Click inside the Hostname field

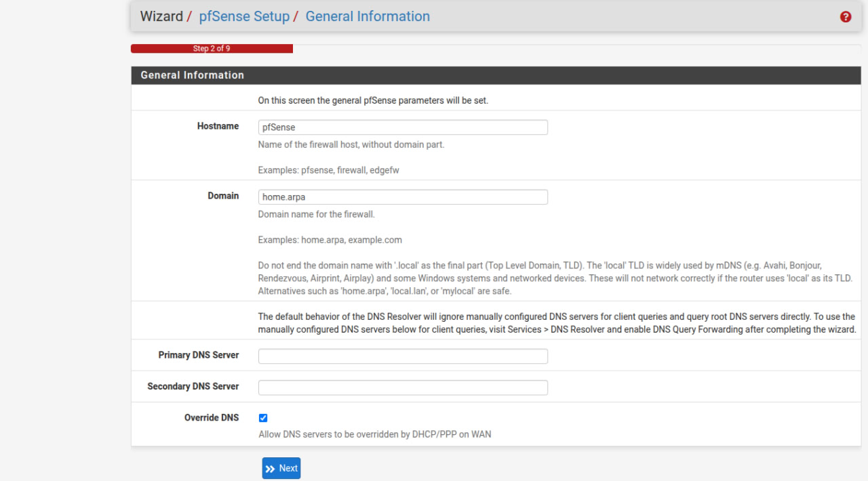tap(402, 127)
